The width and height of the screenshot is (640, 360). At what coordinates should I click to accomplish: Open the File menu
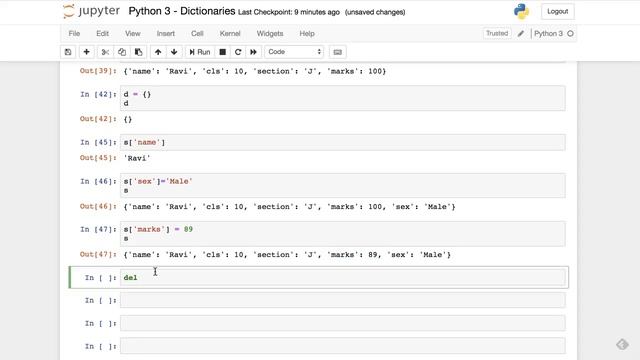(74, 33)
